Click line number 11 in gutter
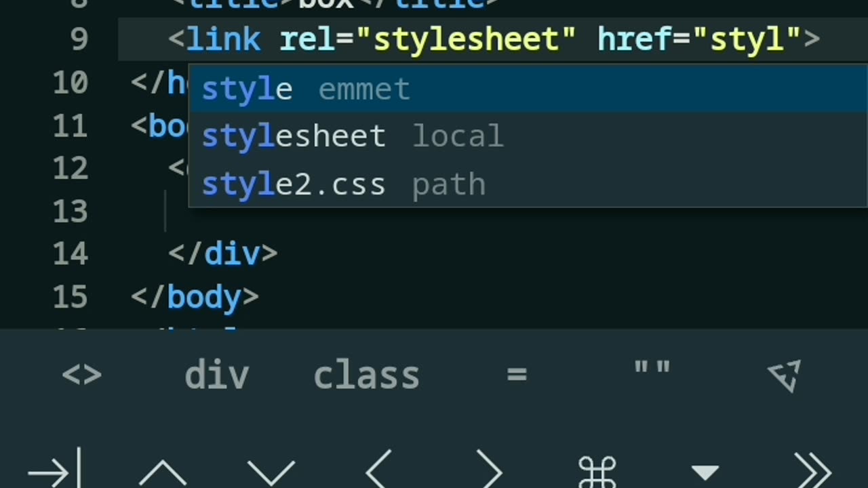Viewport: 868px width, 488px height. coord(70,126)
